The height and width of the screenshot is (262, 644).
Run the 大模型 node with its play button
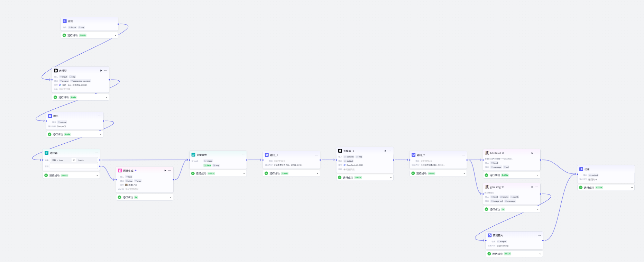click(x=101, y=71)
